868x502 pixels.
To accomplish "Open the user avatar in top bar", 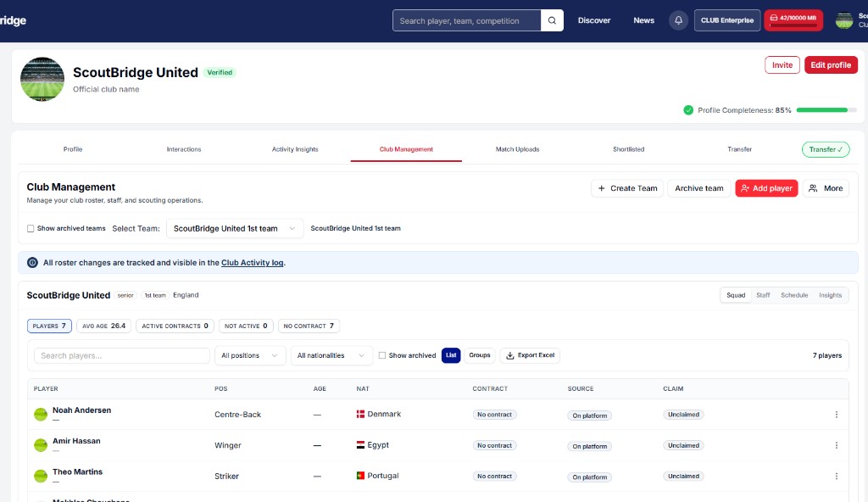I will pyautogui.click(x=843, y=20).
